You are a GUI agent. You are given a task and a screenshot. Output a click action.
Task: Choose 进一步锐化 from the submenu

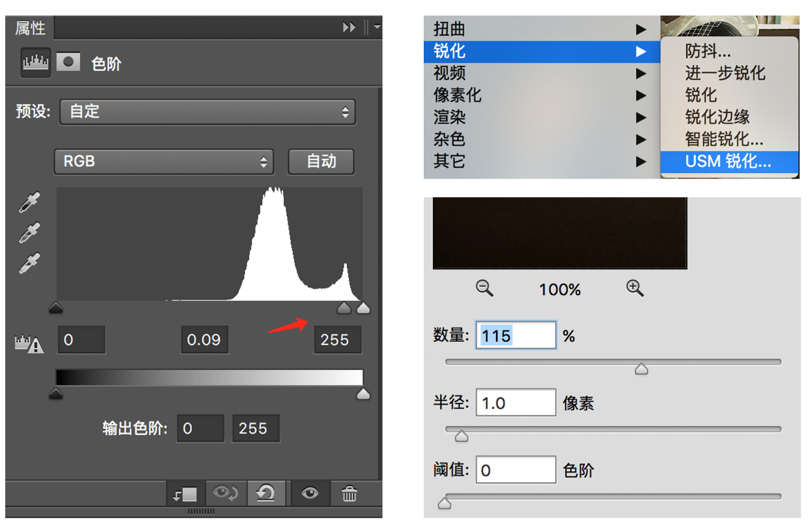click(729, 73)
